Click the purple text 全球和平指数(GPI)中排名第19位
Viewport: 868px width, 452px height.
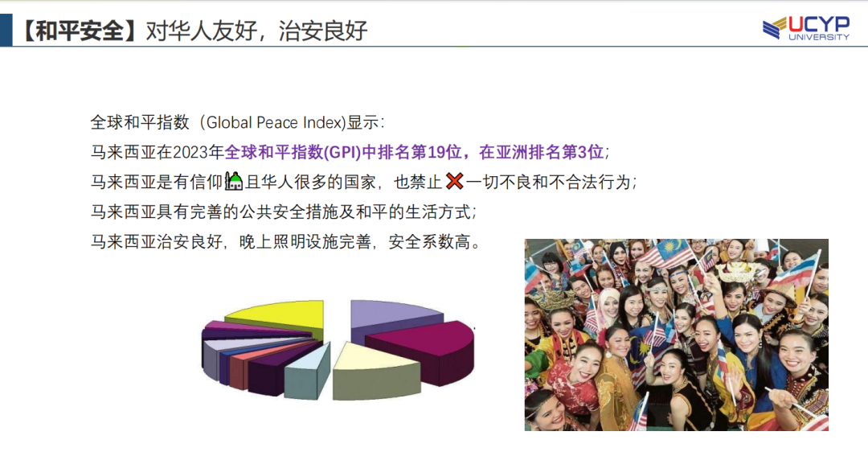coord(343,152)
